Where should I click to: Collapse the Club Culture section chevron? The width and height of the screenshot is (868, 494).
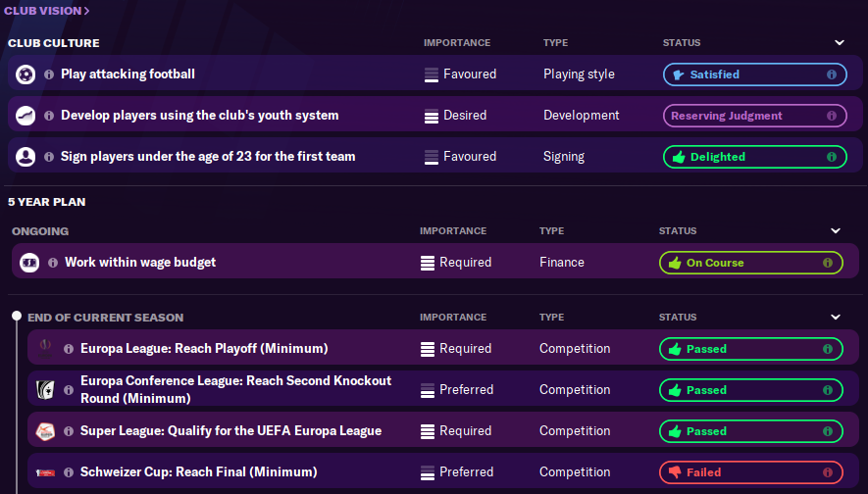pyautogui.click(x=840, y=43)
